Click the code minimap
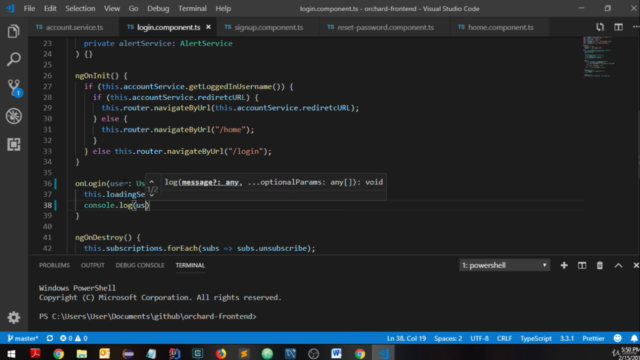 598,57
